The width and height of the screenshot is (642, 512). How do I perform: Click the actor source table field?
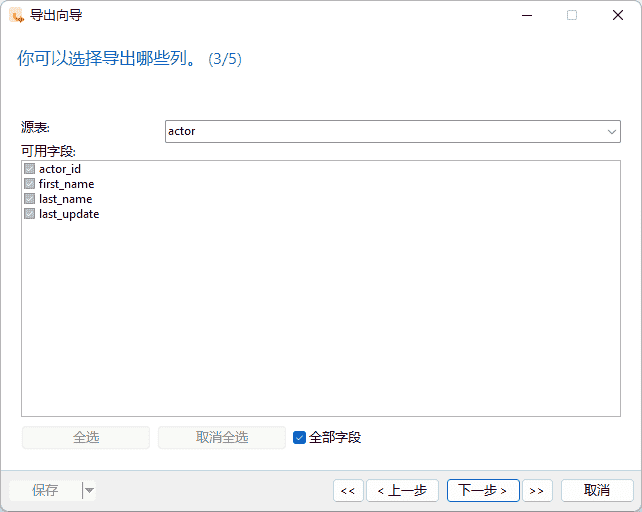[393, 131]
